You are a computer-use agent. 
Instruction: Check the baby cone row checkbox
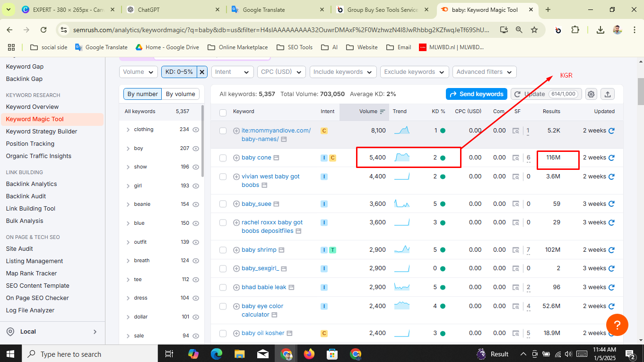(x=223, y=158)
